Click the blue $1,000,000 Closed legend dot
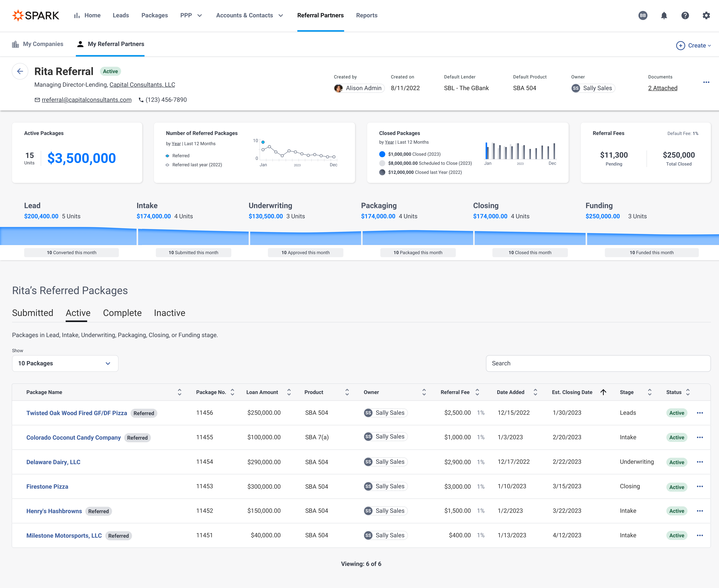Screen dimensions: 719x588 382,154
